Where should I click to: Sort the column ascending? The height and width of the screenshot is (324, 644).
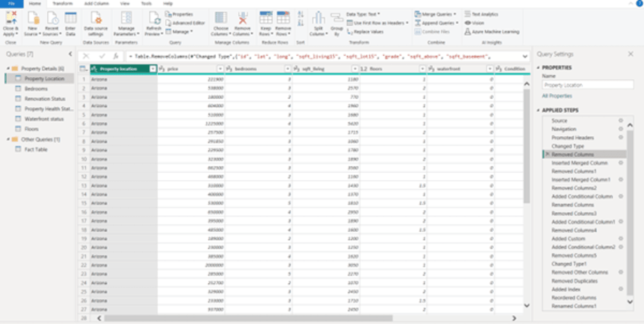point(301,14)
